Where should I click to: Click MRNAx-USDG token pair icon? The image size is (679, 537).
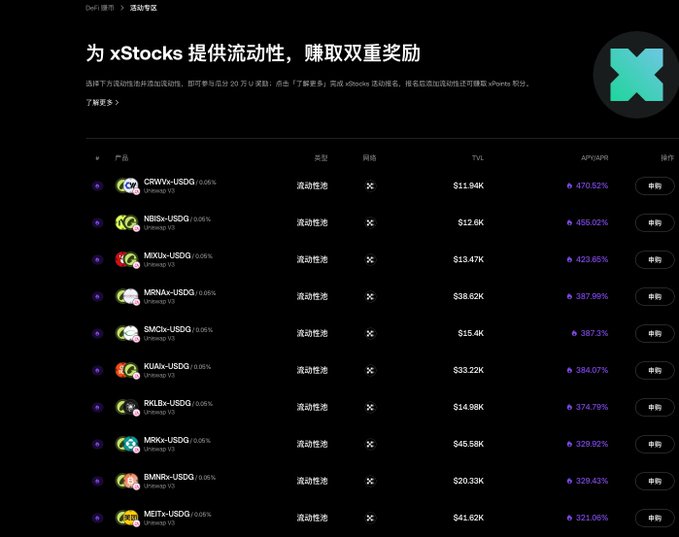click(x=127, y=296)
